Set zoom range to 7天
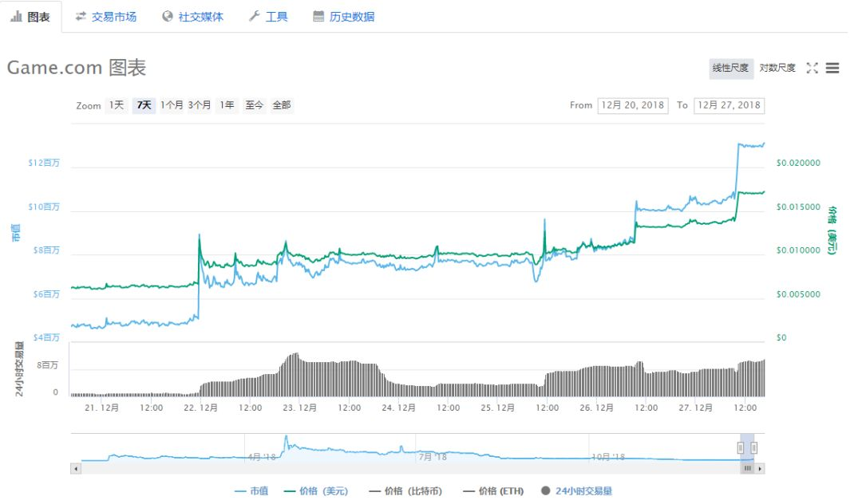This screenshot has width=862, height=504. click(x=144, y=104)
